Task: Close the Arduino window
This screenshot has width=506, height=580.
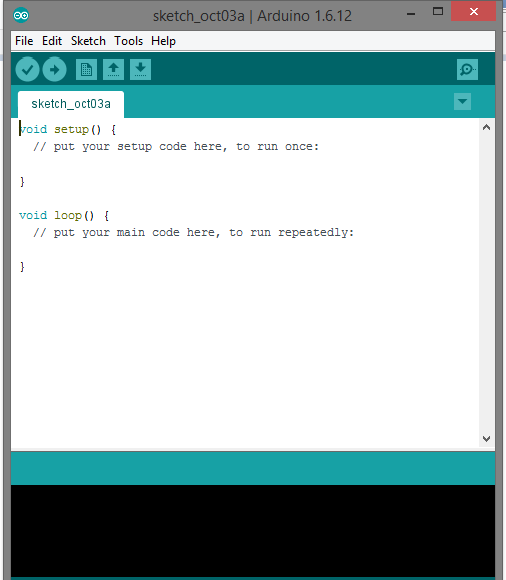Action: 473,11
